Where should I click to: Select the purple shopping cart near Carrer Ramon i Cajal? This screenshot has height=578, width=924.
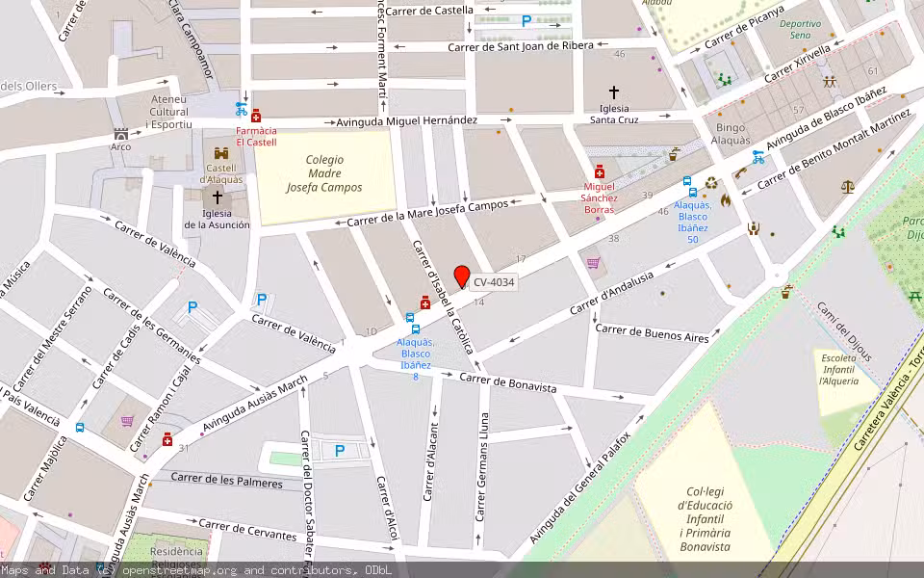click(127, 421)
